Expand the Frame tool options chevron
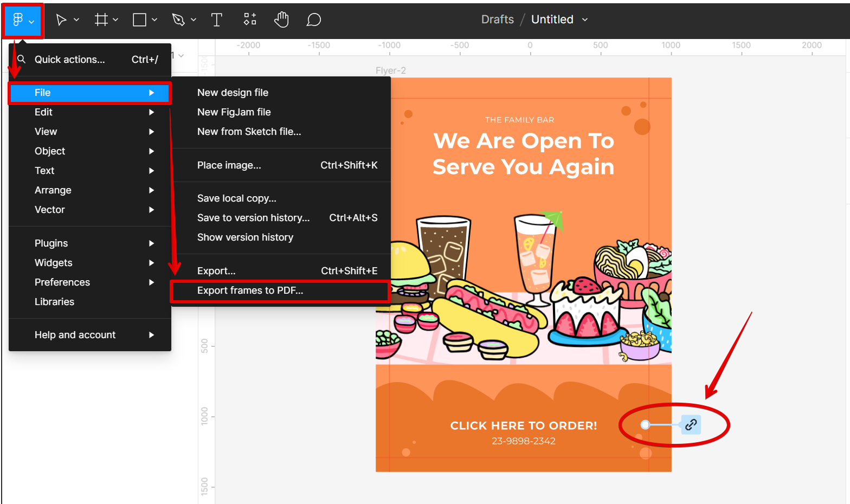Viewport: 850px width, 504px height. point(115,20)
